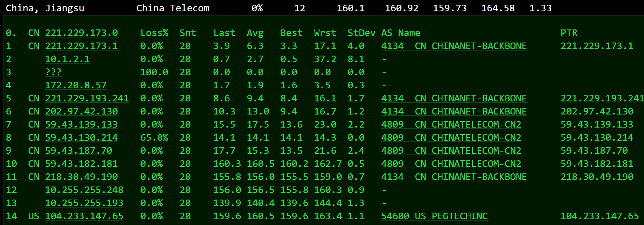Click the AS Name column header

click(401, 33)
